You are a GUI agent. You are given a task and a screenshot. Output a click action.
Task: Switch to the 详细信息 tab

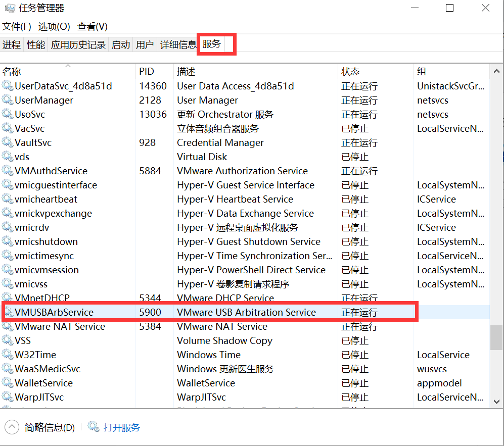tap(178, 44)
